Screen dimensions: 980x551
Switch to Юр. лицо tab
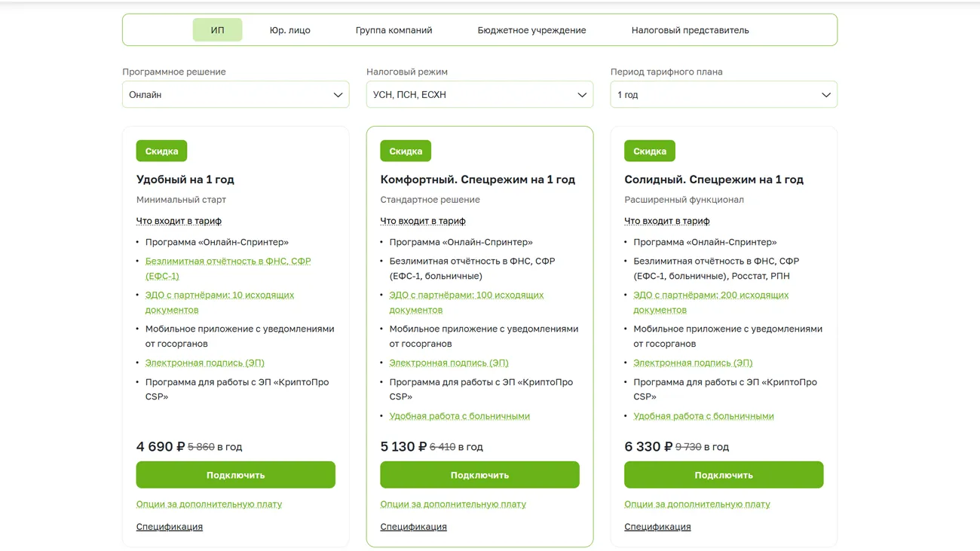pyautogui.click(x=289, y=30)
